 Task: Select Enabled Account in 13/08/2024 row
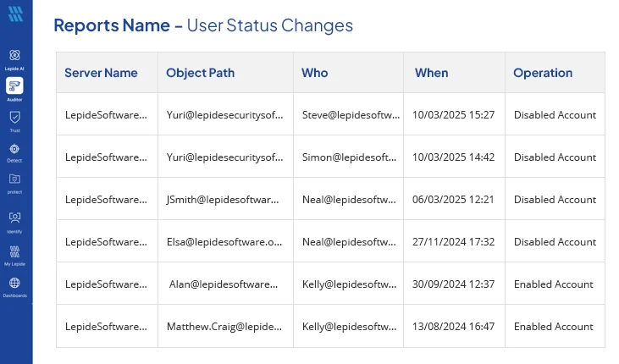coord(554,327)
